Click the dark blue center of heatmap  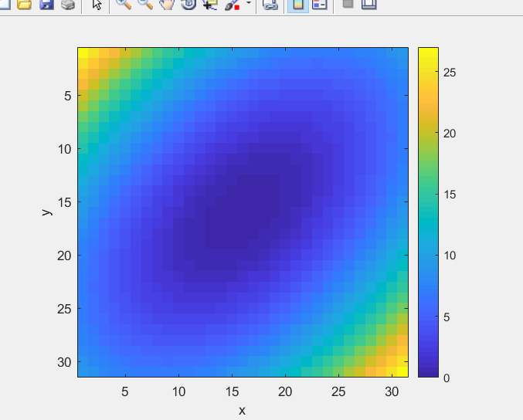coord(243,212)
